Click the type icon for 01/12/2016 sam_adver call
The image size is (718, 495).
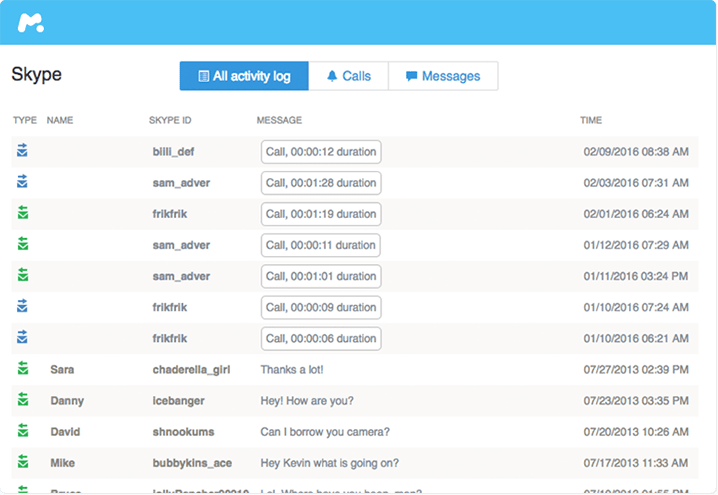(22, 244)
